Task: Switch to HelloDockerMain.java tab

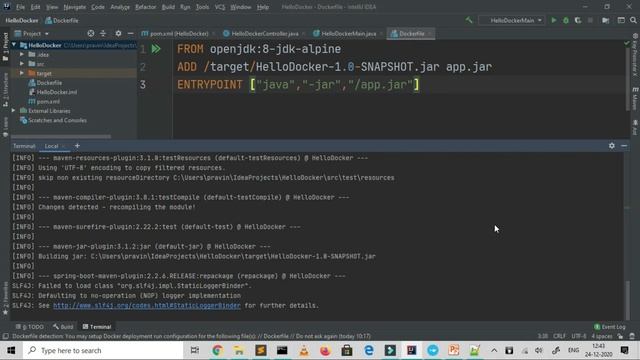Action: (347, 33)
